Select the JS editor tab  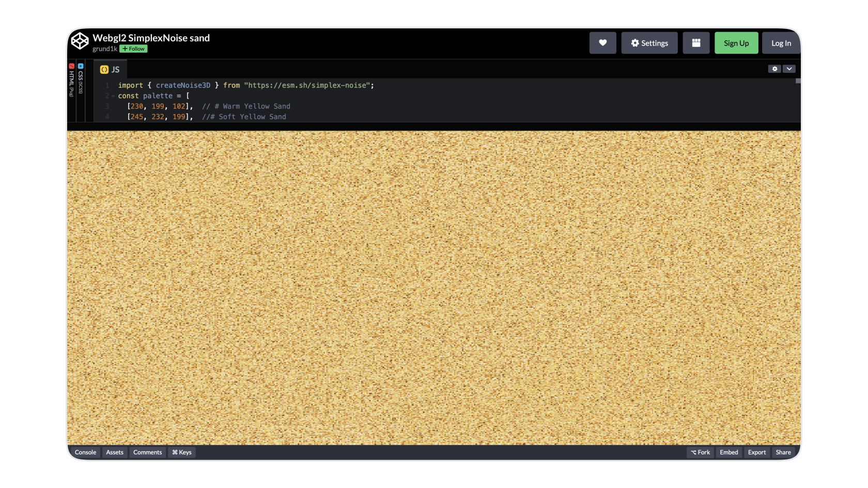(110, 70)
